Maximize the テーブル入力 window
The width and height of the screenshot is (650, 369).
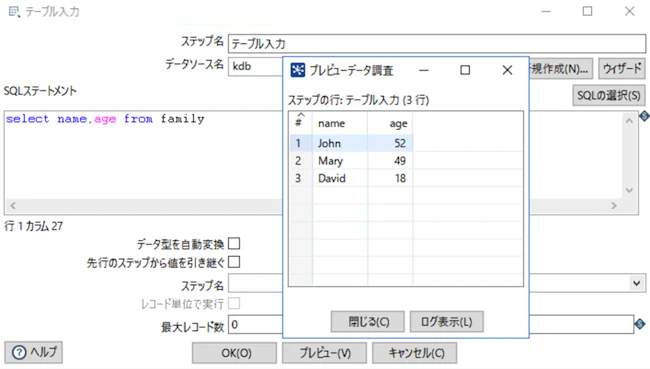587,11
